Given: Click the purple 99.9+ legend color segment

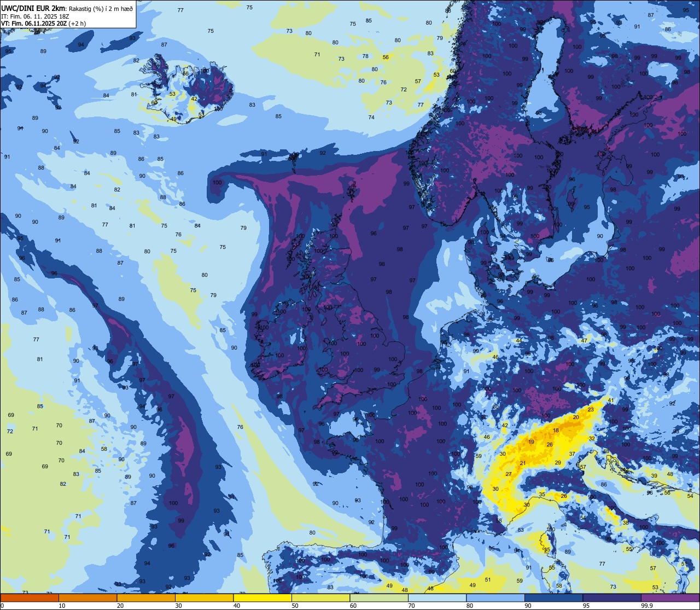Looking at the screenshot, I should point(670,597).
